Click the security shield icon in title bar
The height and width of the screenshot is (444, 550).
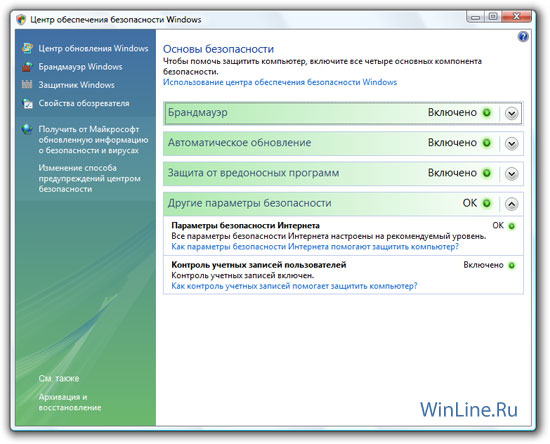tap(21, 19)
